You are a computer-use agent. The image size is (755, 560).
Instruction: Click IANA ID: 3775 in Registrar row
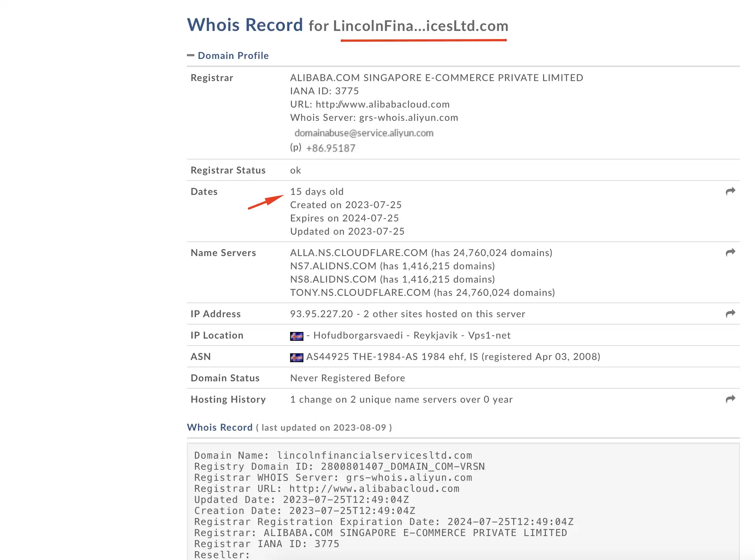(324, 91)
